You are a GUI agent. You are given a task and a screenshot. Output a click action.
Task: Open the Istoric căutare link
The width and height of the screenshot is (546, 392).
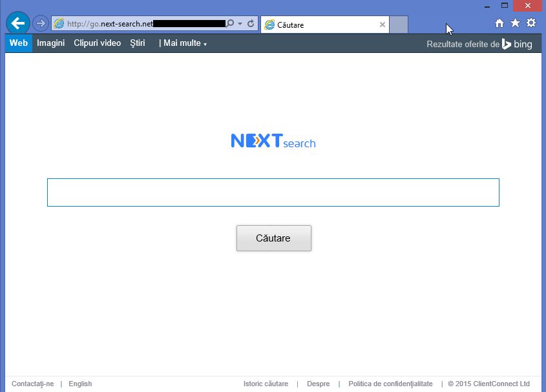coord(266,383)
